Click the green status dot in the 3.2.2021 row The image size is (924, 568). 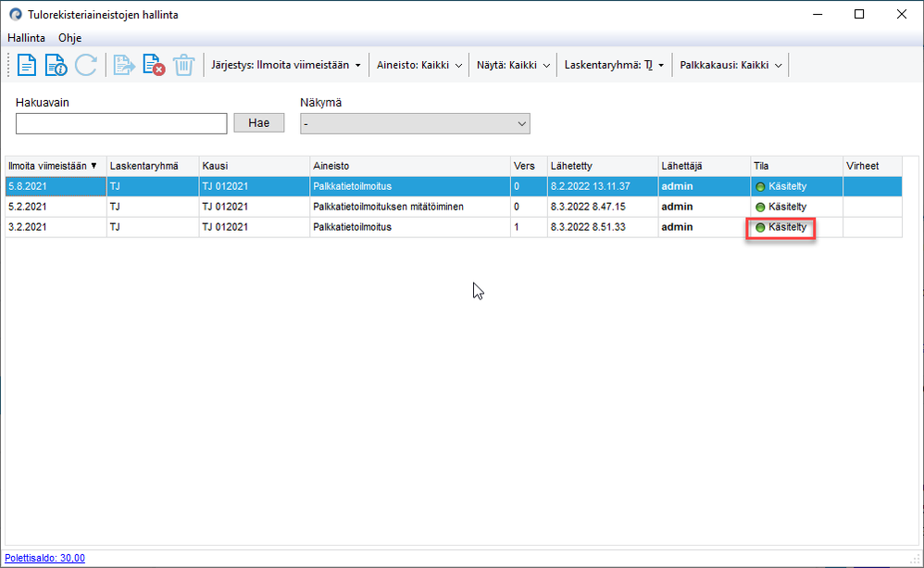click(760, 228)
